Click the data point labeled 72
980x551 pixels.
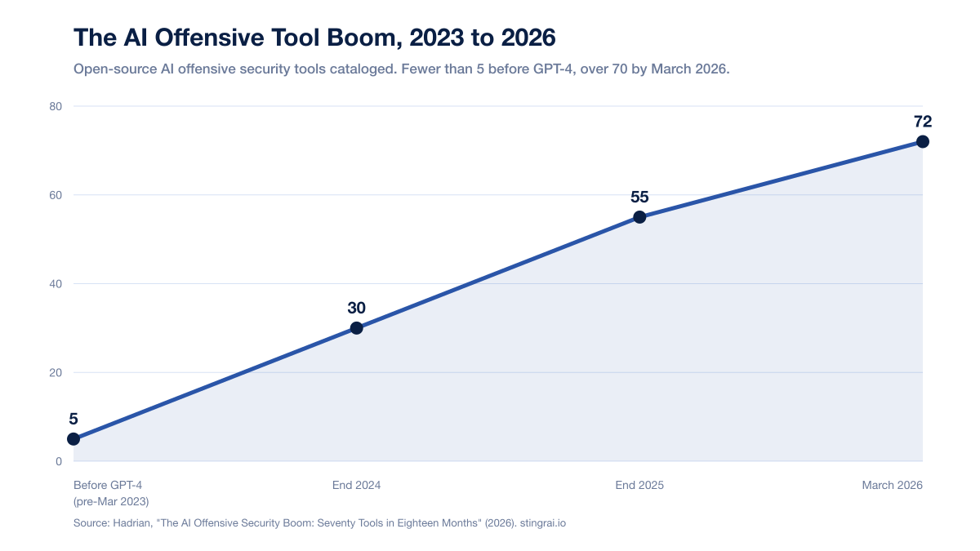(923, 141)
